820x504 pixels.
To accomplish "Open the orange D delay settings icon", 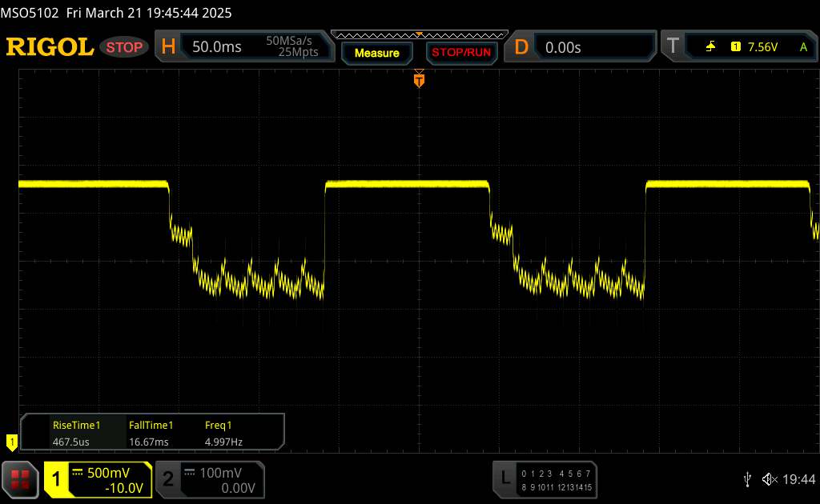I will click(521, 47).
